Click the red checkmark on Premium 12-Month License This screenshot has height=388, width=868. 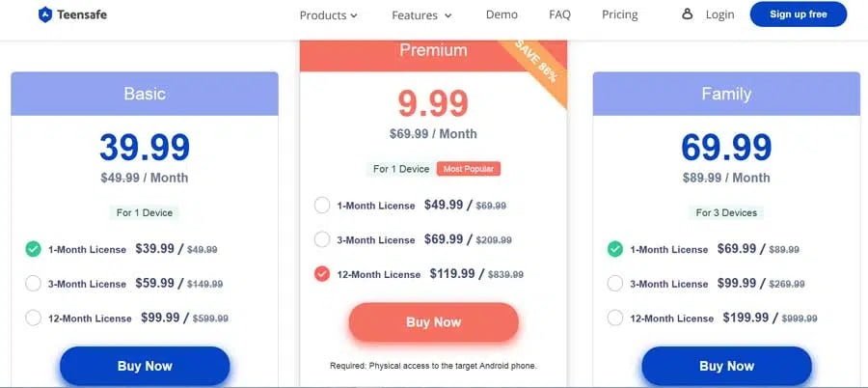click(x=321, y=274)
